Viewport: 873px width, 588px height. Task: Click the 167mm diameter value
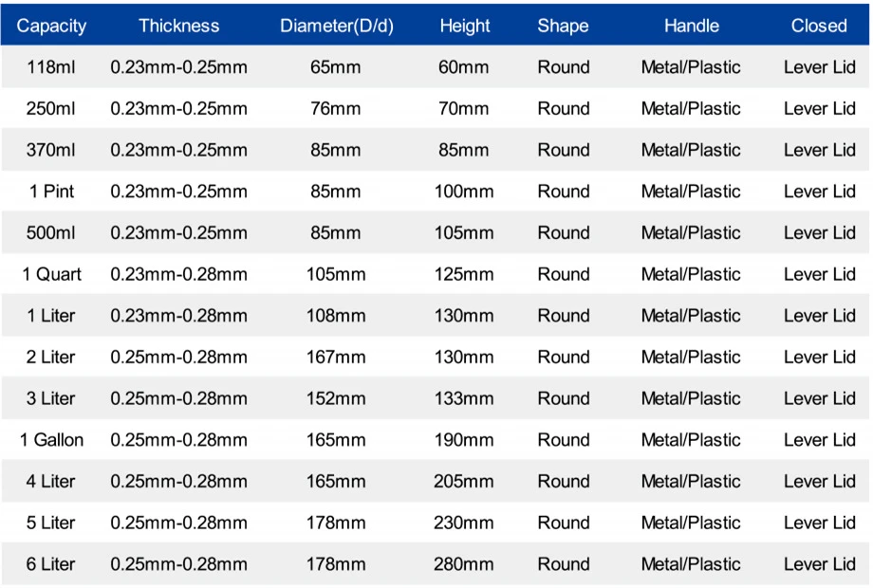click(336, 358)
